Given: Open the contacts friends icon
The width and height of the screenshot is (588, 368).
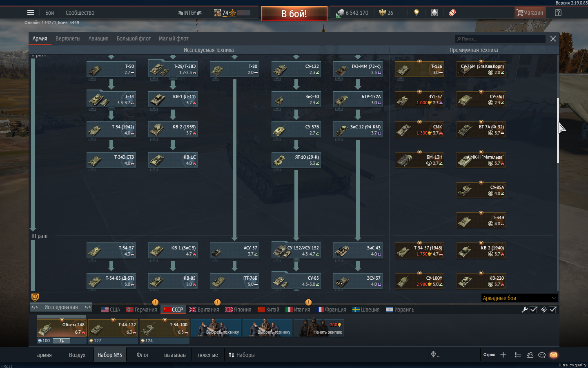Looking at the screenshot, I should tap(530, 355).
